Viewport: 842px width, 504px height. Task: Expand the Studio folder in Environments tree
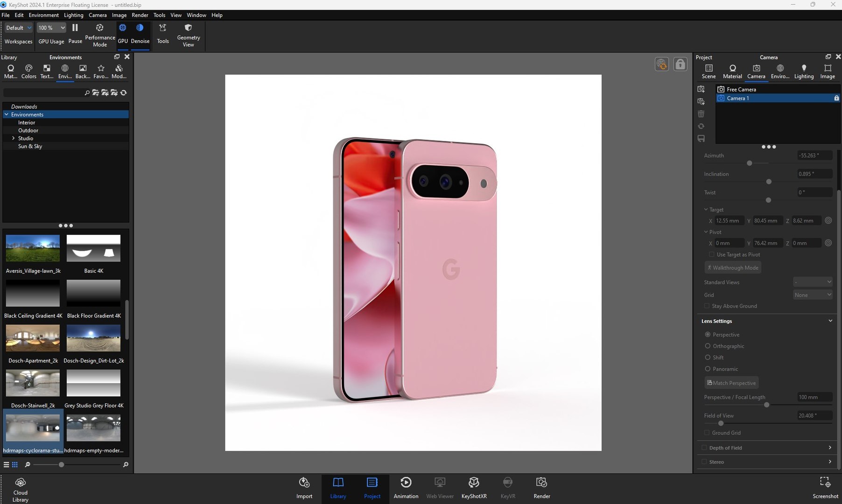tap(13, 139)
